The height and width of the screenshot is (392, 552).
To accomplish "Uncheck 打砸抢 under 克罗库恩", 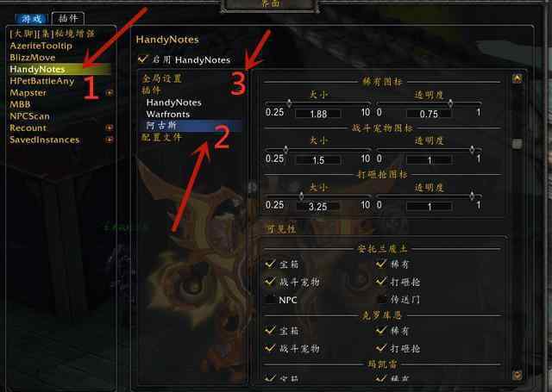I will coord(381,348).
